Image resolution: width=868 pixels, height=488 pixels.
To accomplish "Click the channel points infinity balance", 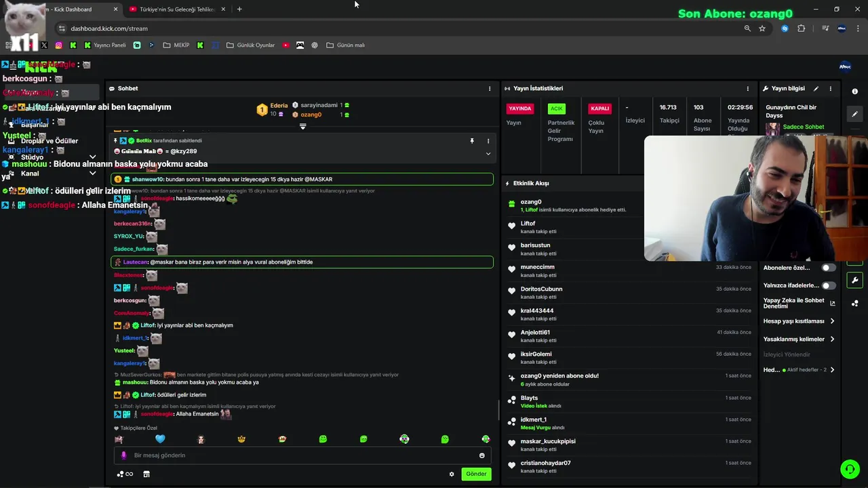I will tap(125, 474).
